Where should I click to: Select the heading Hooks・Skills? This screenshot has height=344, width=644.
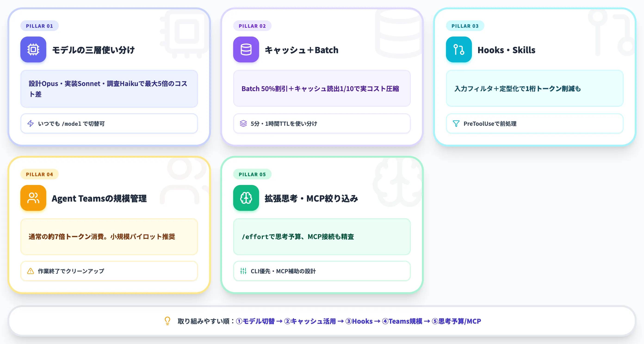tap(507, 50)
